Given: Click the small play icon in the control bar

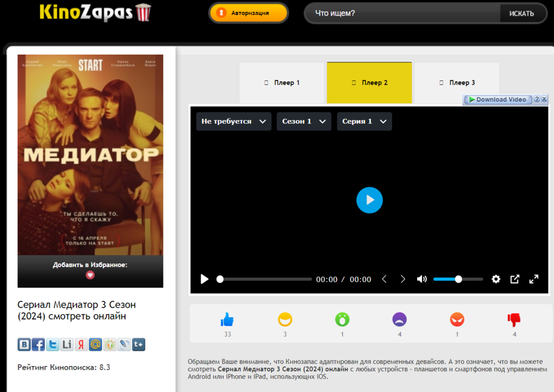Looking at the screenshot, I should (204, 279).
